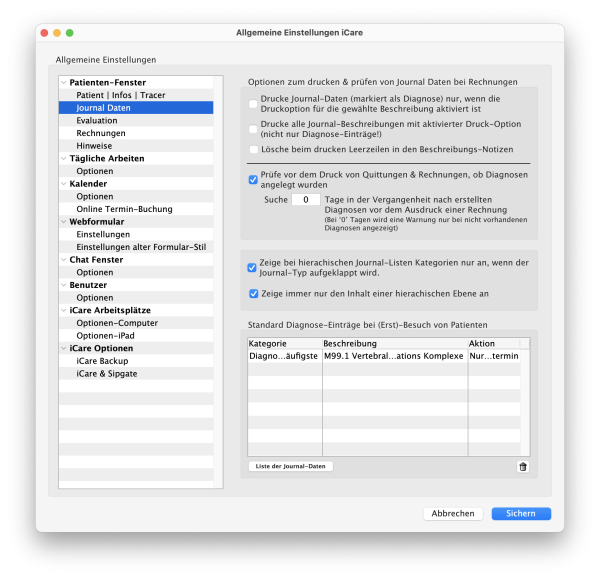The height and width of the screenshot is (579, 600).
Task: Collapse the iCare Optionen group
Action: pos(63,348)
